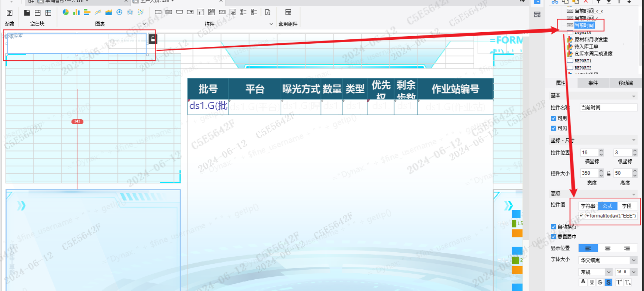Insert a gauge dashboard chart

119,12
